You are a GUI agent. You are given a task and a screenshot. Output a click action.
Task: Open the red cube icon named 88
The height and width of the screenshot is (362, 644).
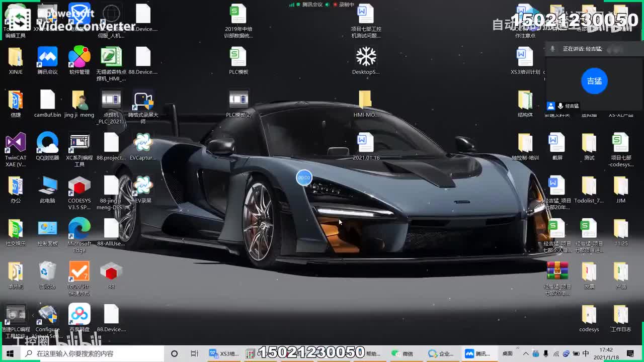click(x=111, y=275)
